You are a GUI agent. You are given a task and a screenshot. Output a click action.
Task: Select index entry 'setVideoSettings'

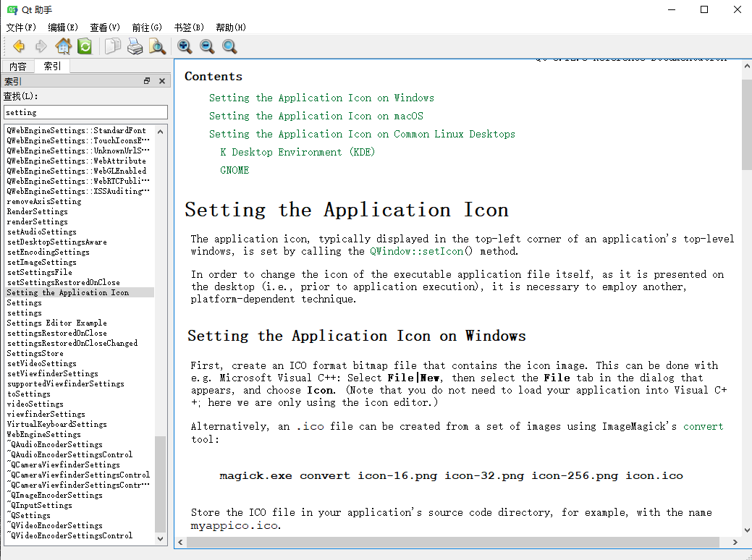tap(80, 363)
